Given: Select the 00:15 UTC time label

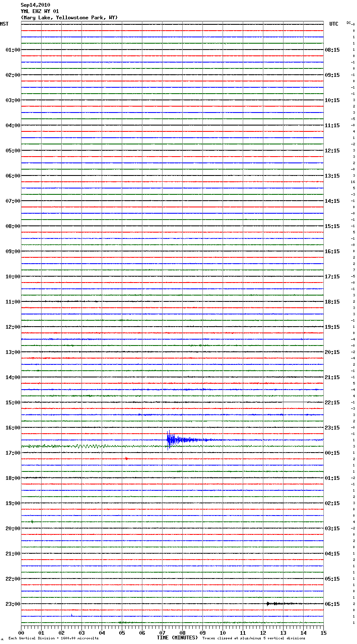Looking at the screenshot, I should (x=332, y=453).
